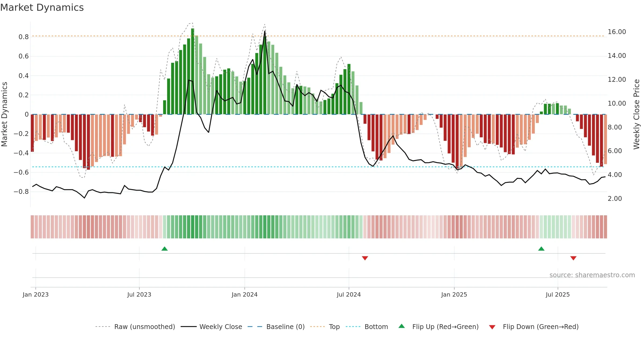Toggle the Top legend entry
This screenshot has height=362, width=644.
point(325,327)
